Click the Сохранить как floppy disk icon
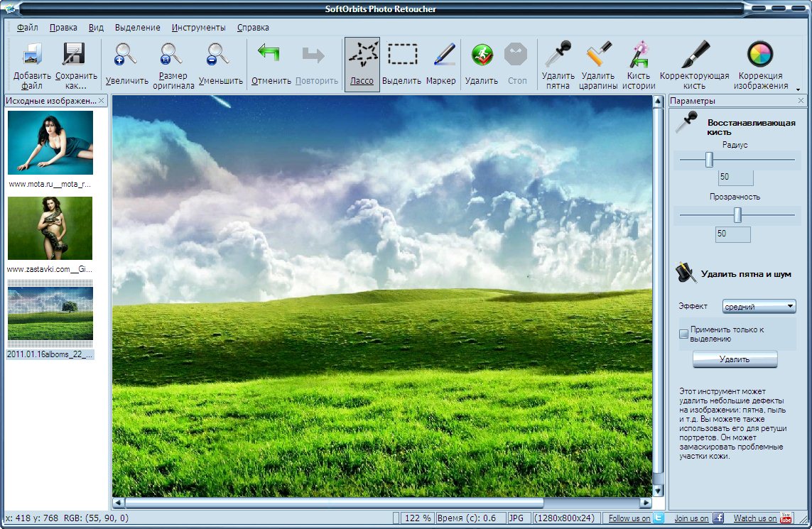Image resolution: width=812 pixels, height=529 pixels. (x=75, y=57)
